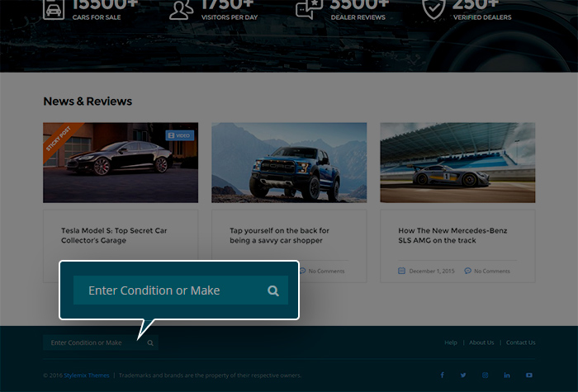
Task: Click the LinkedIn icon in footer
Action: (x=507, y=375)
